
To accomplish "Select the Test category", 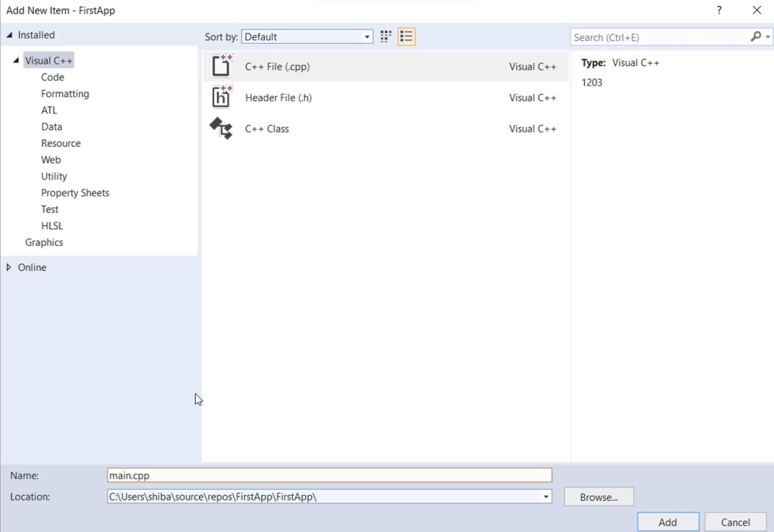I will tap(49, 210).
